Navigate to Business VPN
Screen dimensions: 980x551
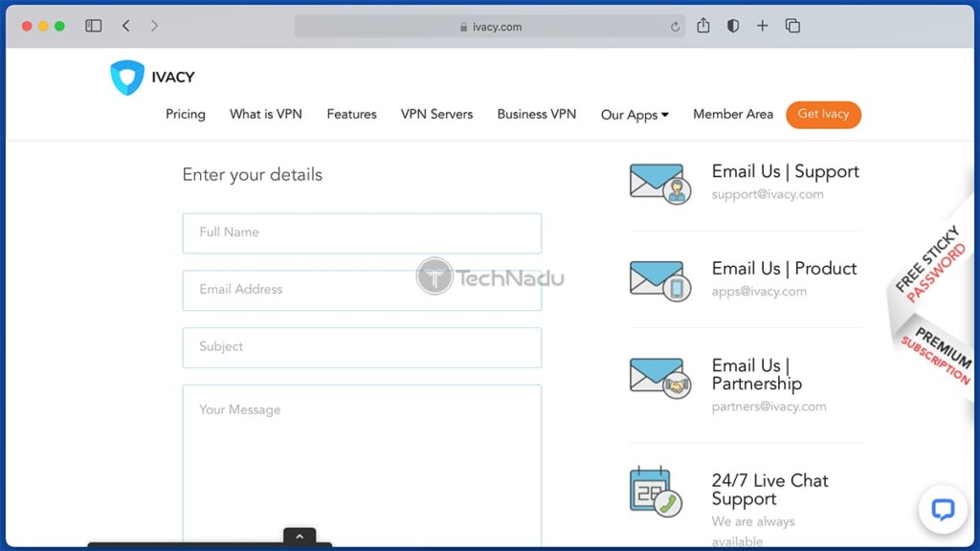(x=537, y=115)
